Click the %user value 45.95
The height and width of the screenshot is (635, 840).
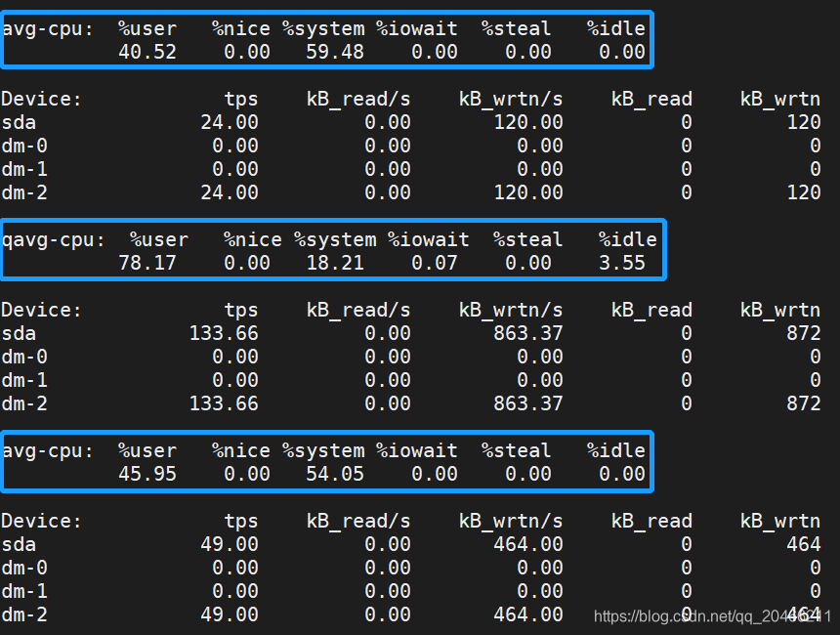[x=147, y=474]
